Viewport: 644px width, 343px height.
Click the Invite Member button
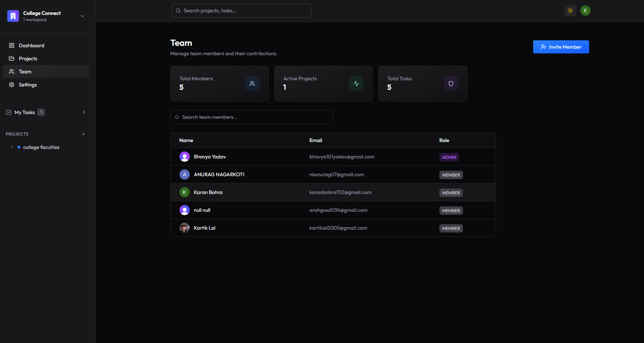point(561,47)
